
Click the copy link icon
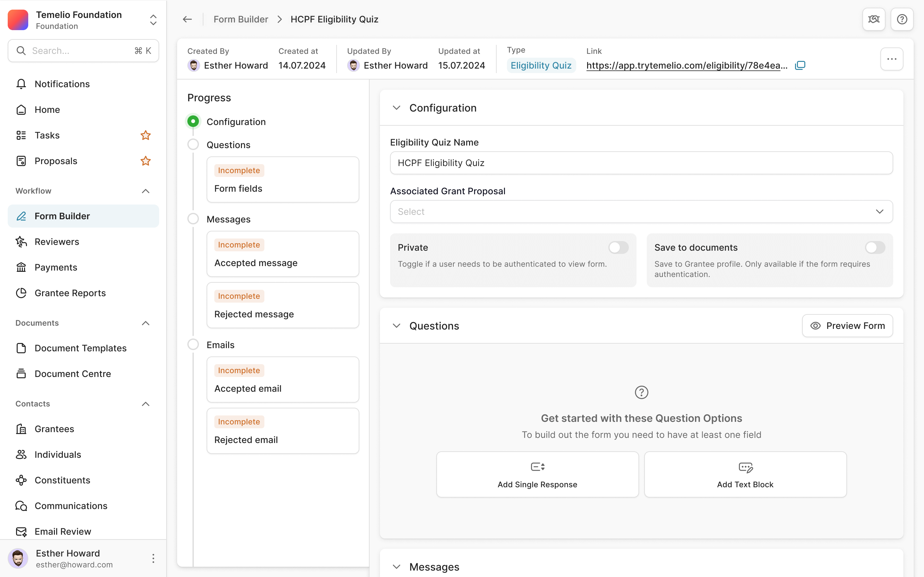pyautogui.click(x=800, y=65)
